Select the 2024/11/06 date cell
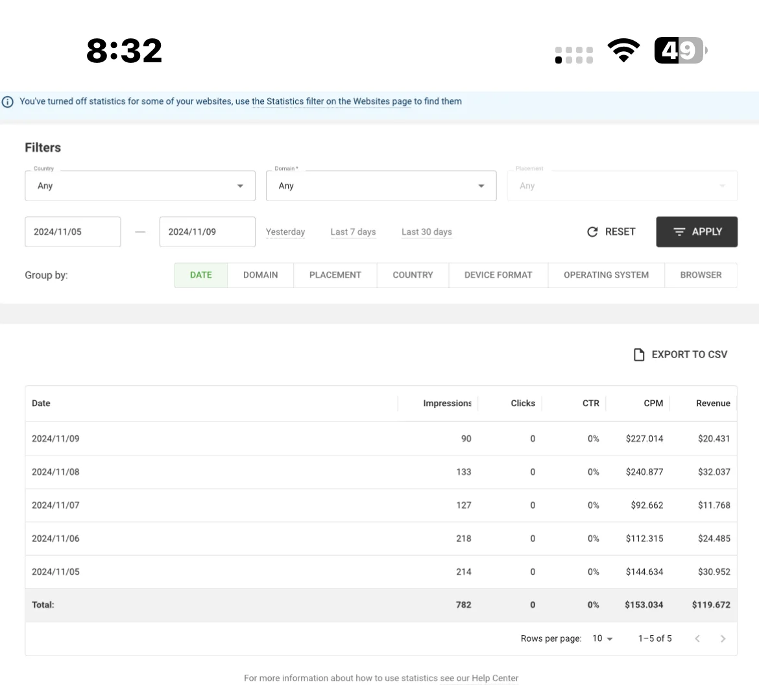 click(x=56, y=539)
